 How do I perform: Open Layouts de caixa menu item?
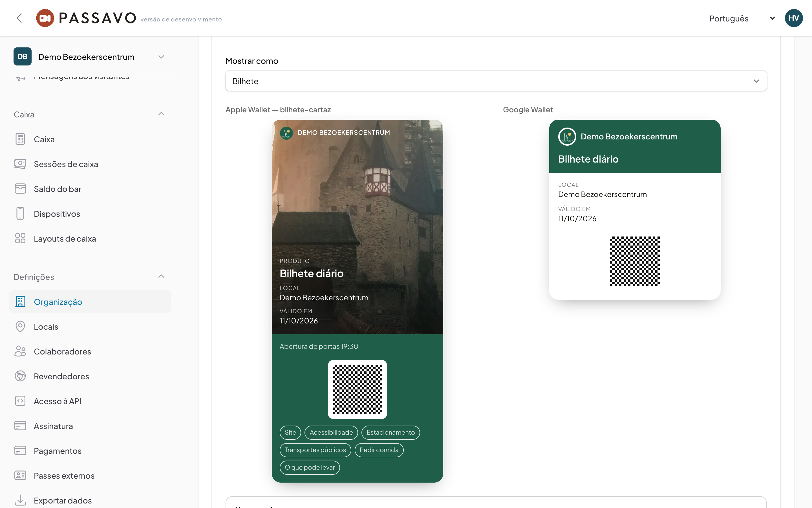tap(90, 238)
